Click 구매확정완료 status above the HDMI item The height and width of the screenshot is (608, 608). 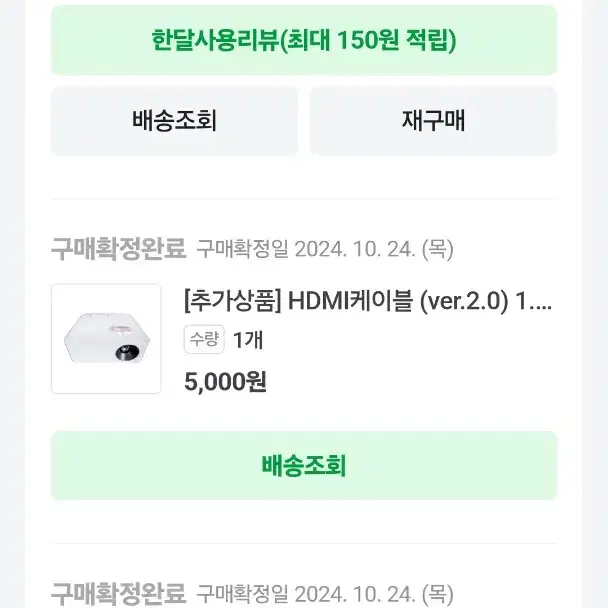[x=119, y=249]
